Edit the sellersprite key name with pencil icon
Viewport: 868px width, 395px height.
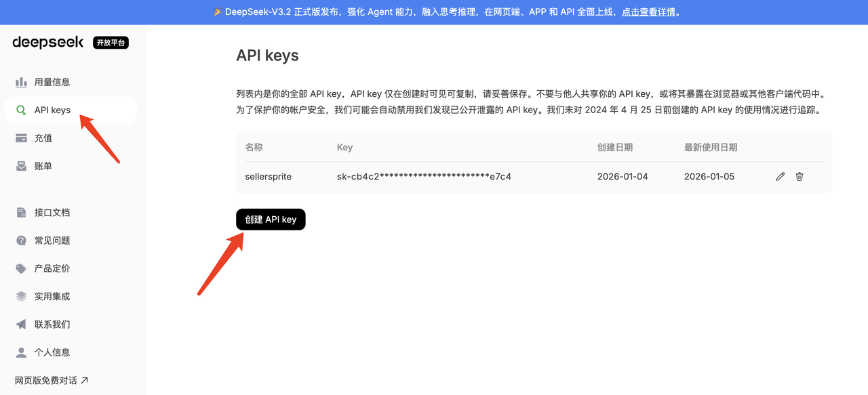(x=780, y=177)
